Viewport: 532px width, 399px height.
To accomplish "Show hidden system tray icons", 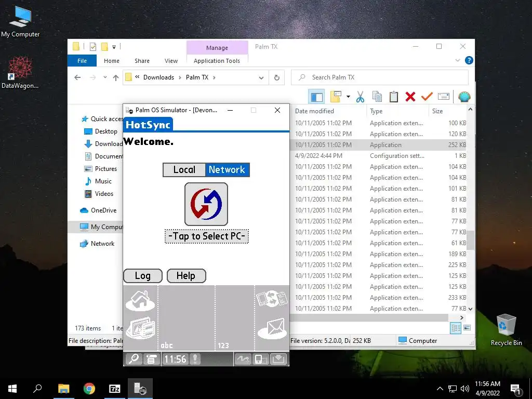I will pyautogui.click(x=440, y=389).
